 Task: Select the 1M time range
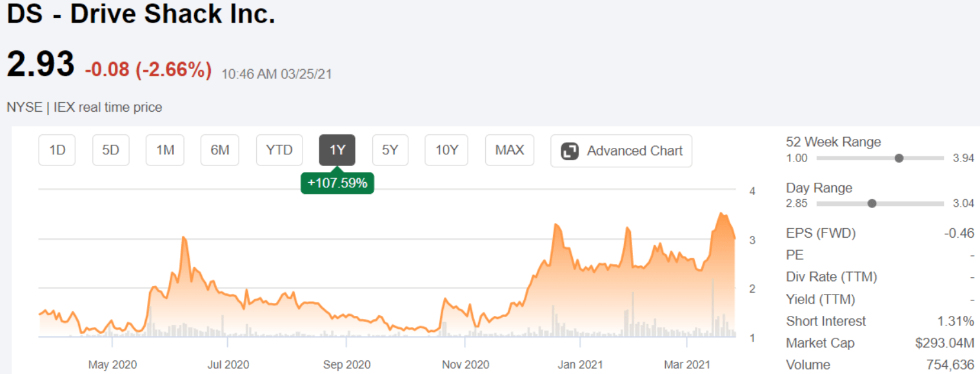click(x=165, y=151)
